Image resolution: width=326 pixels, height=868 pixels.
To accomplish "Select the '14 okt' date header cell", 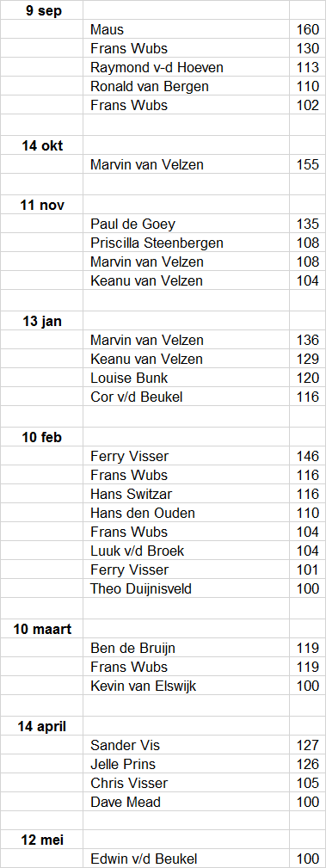I will tap(41, 145).
